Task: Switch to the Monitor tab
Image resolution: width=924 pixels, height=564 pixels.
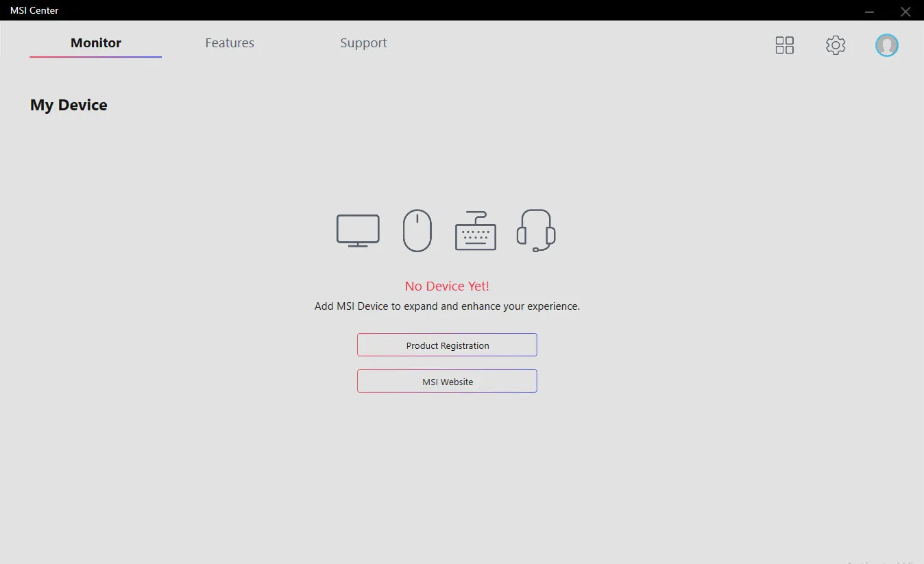Action: (x=96, y=42)
